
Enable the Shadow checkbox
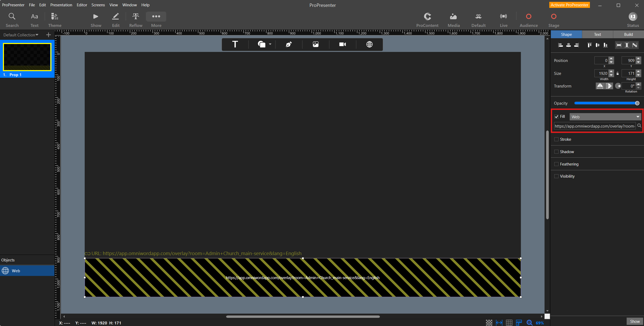pos(556,152)
